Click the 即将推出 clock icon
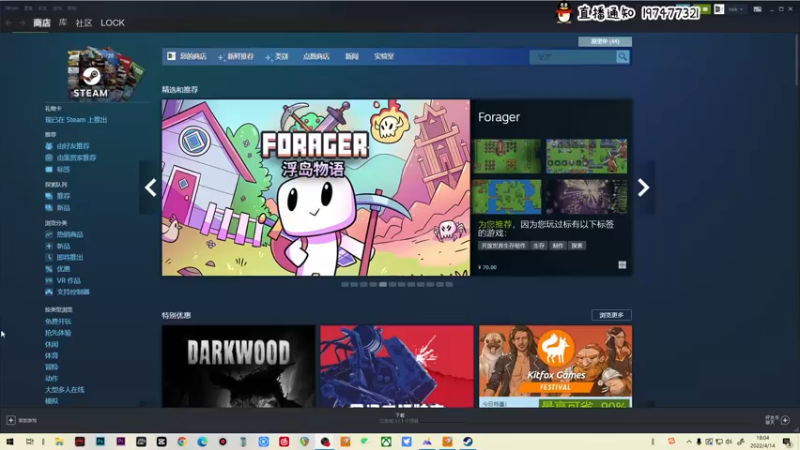 [49, 257]
